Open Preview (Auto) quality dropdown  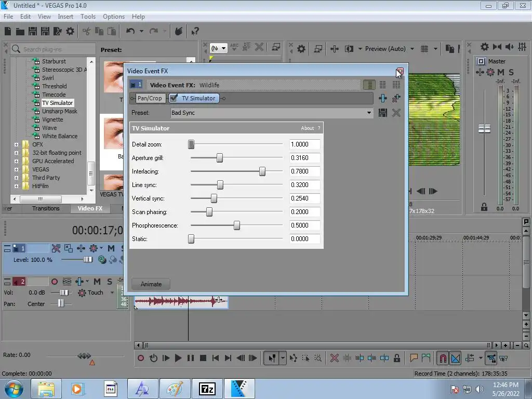412,49
